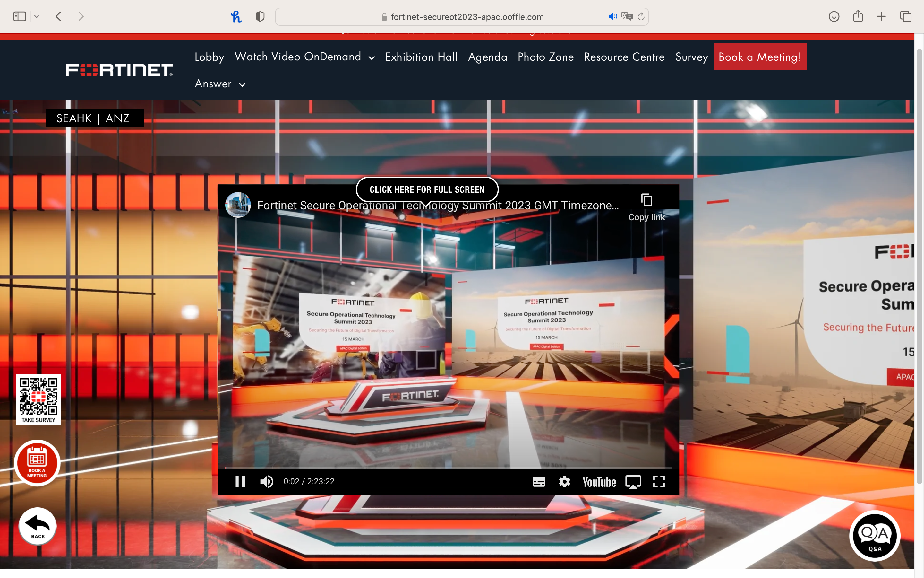Viewport: 924px width, 578px height.
Task: Open the Honey extension icon
Action: (x=236, y=16)
